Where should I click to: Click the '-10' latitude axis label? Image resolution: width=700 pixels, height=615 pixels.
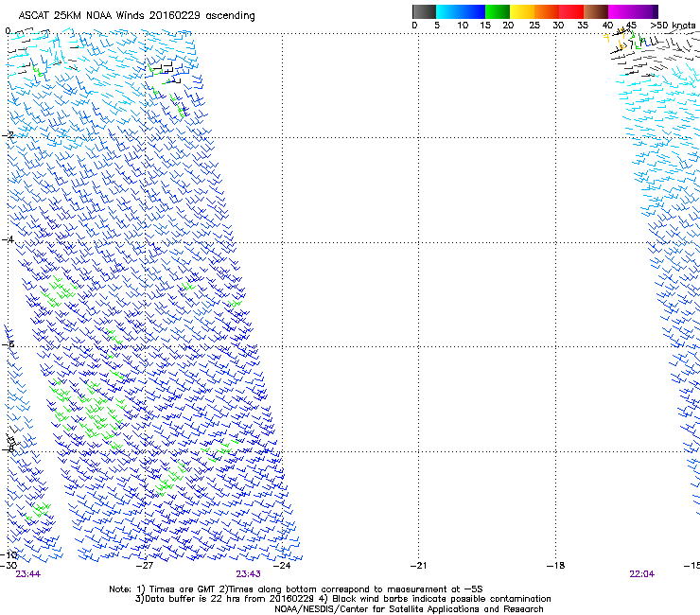pos(9,555)
